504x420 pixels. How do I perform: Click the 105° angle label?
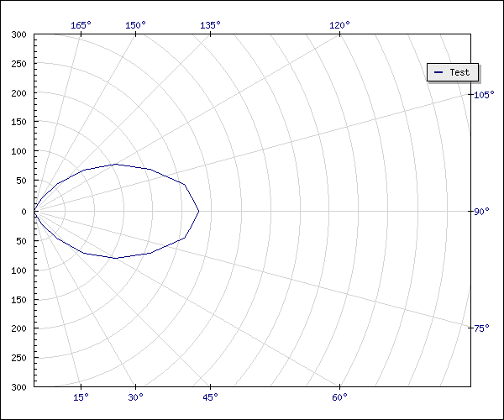(x=483, y=95)
